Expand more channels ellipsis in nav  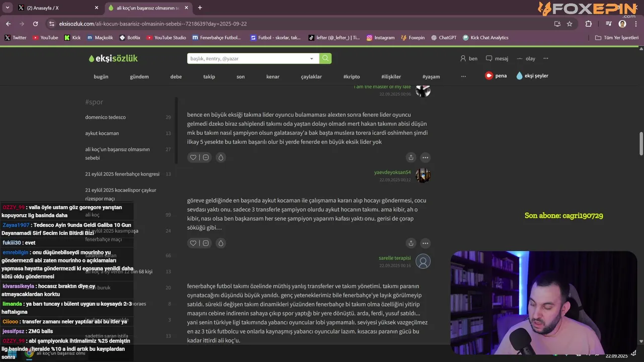[x=463, y=76]
